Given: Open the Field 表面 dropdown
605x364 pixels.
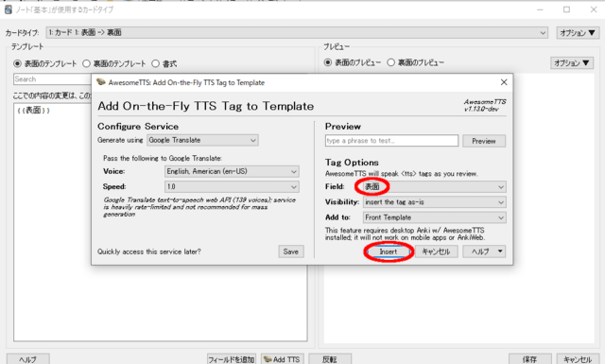Looking at the screenshot, I should [435, 187].
